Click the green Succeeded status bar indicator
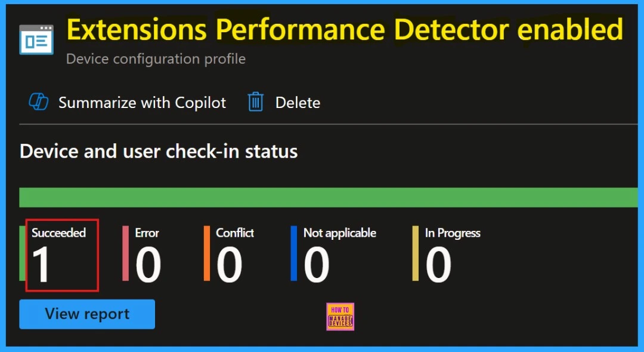This screenshot has width=644, height=352. pyautogui.click(x=21, y=254)
